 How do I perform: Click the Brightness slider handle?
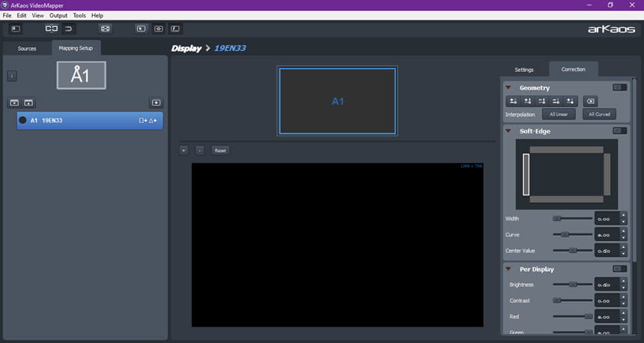pyautogui.click(x=573, y=285)
